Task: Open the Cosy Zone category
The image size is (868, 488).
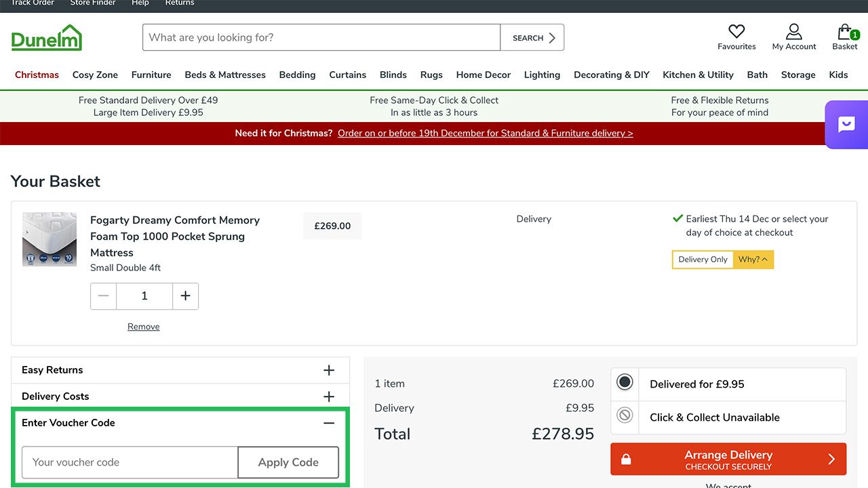Action: [95, 75]
